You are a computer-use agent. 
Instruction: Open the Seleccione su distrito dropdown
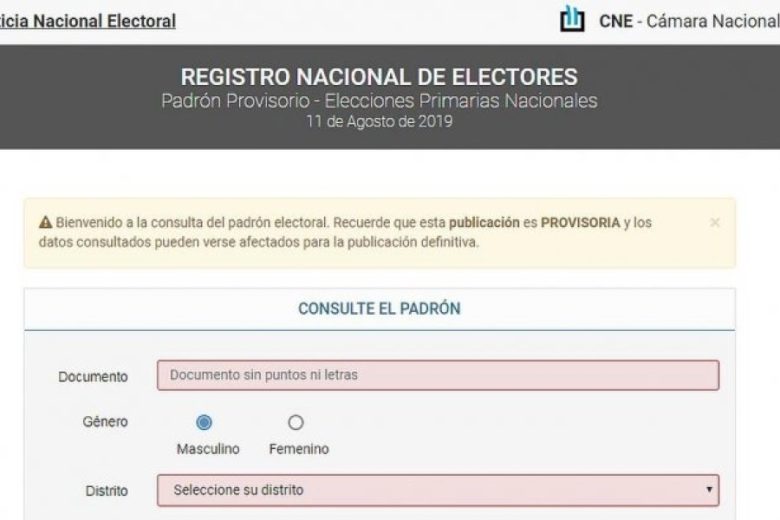(438, 490)
